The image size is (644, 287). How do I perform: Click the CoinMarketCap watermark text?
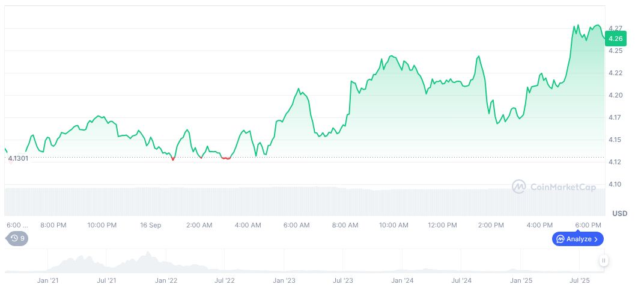(563, 187)
